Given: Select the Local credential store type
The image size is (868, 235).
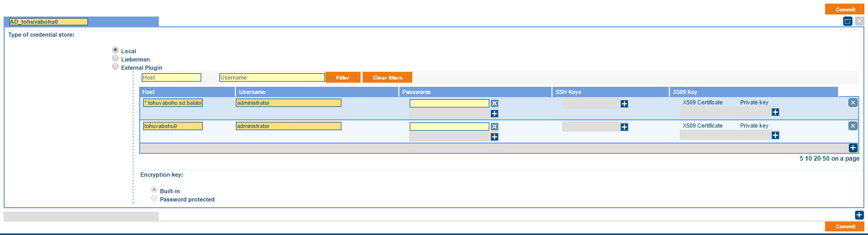Looking at the screenshot, I should click(x=115, y=50).
